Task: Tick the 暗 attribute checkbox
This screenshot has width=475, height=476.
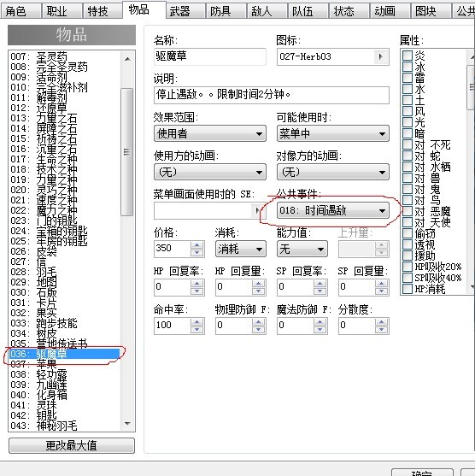Action: (x=408, y=133)
